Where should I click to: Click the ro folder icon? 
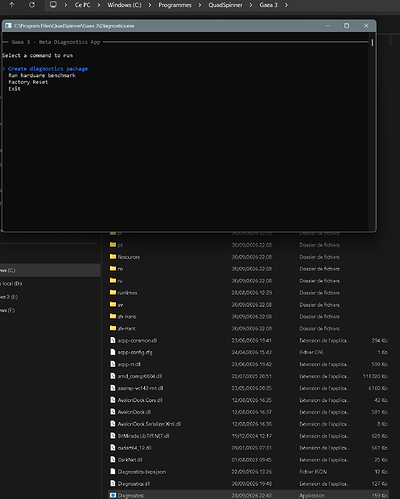[113, 268]
